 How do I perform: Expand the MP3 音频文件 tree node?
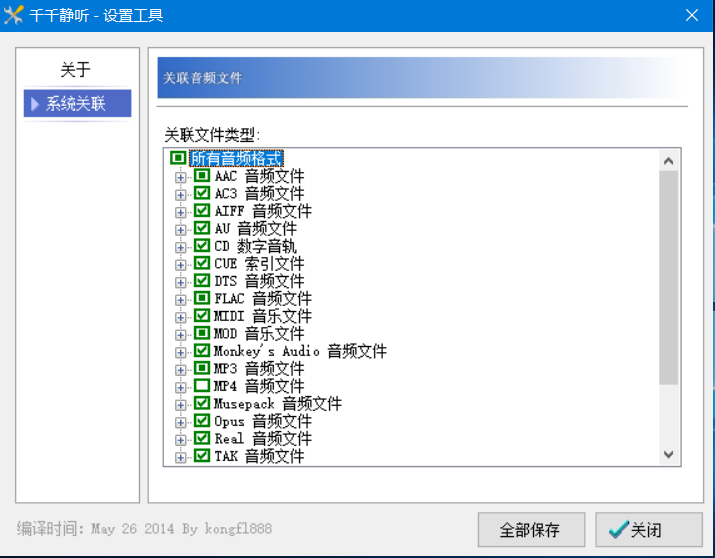pos(181,369)
